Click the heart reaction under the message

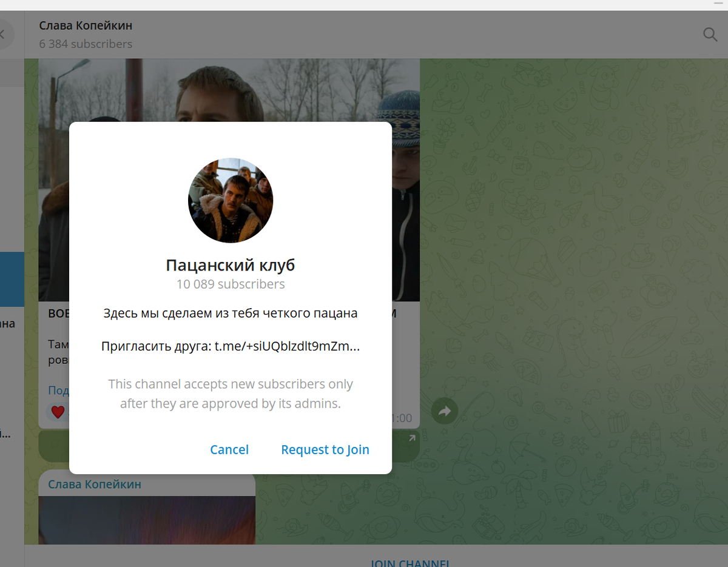57,412
